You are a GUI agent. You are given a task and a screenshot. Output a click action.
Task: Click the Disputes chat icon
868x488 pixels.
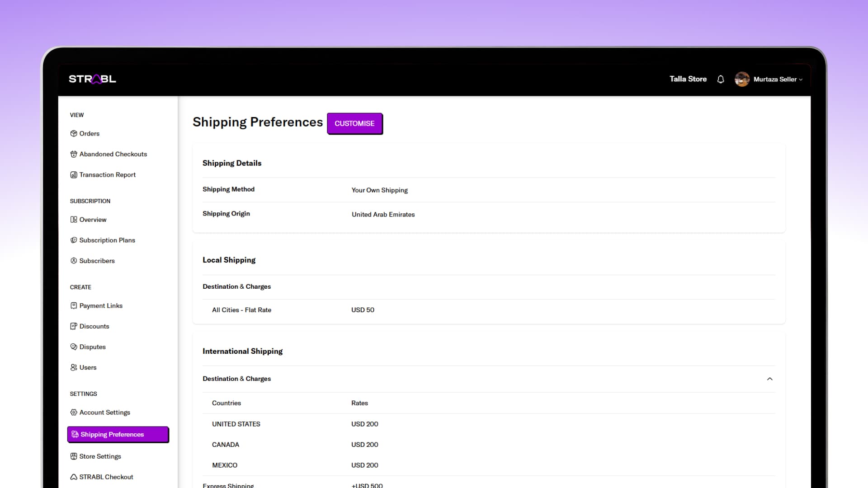tap(74, 347)
